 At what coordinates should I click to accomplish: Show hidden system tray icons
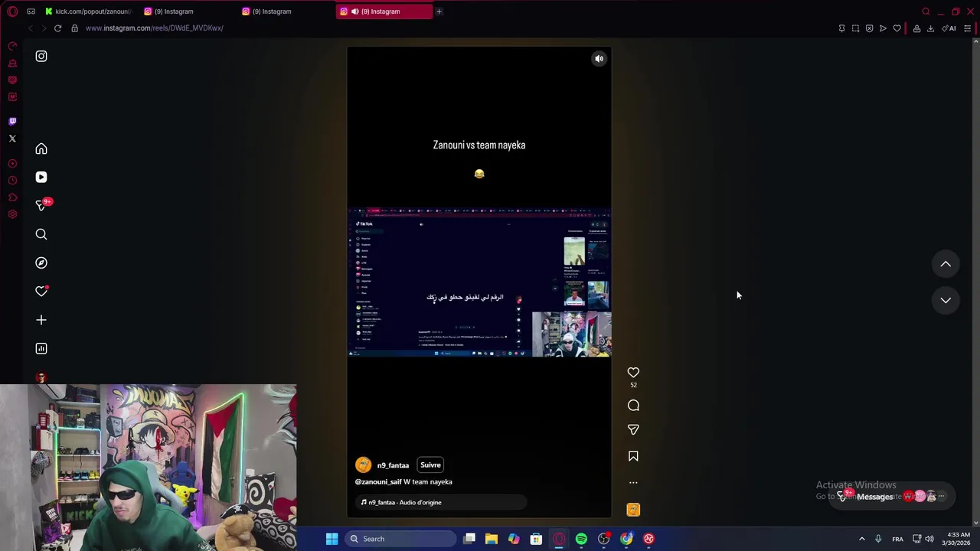pos(861,539)
